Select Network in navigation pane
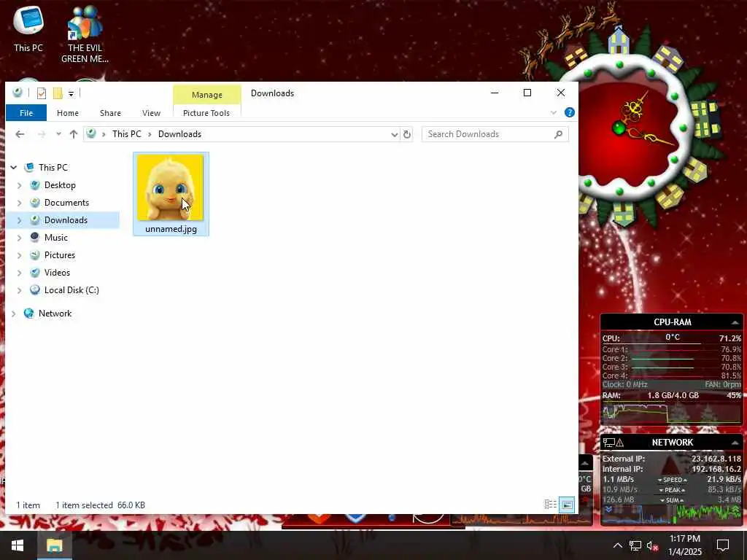747x560 pixels. click(x=55, y=314)
